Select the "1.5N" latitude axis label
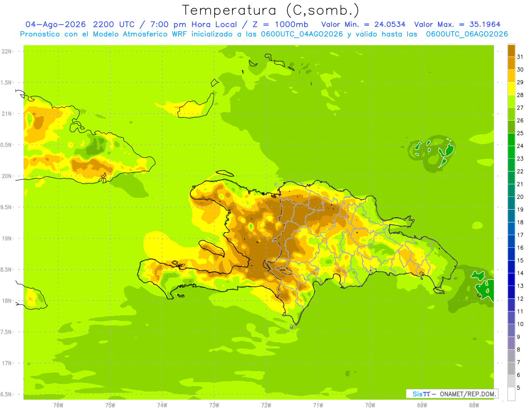Screen dimensions: 532x411 (x=6, y=82)
